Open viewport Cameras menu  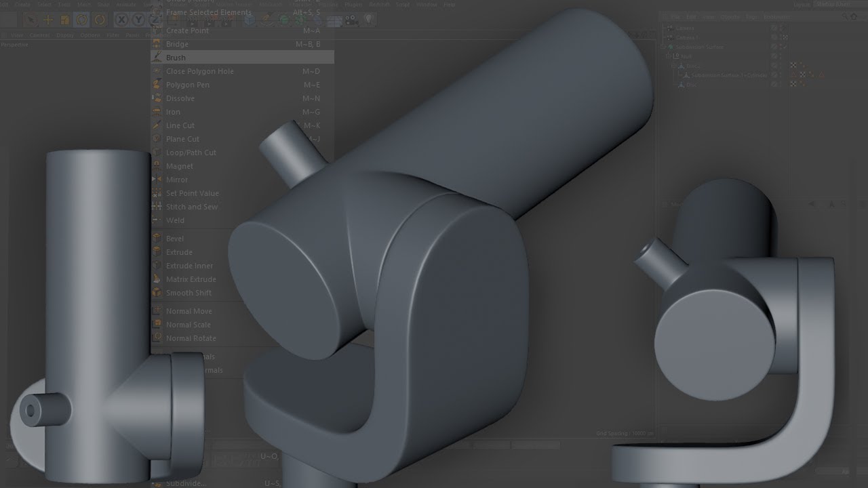pyautogui.click(x=41, y=35)
